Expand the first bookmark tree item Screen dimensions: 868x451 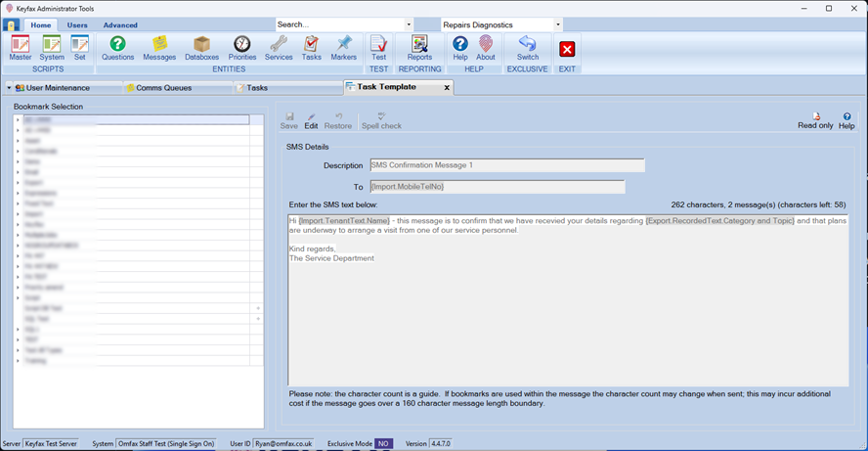pos(18,120)
